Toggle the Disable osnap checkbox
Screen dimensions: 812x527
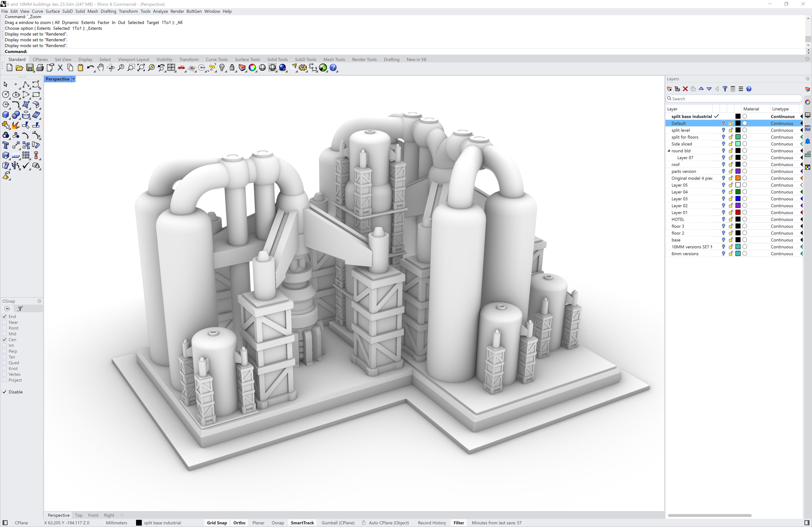click(5, 392)
